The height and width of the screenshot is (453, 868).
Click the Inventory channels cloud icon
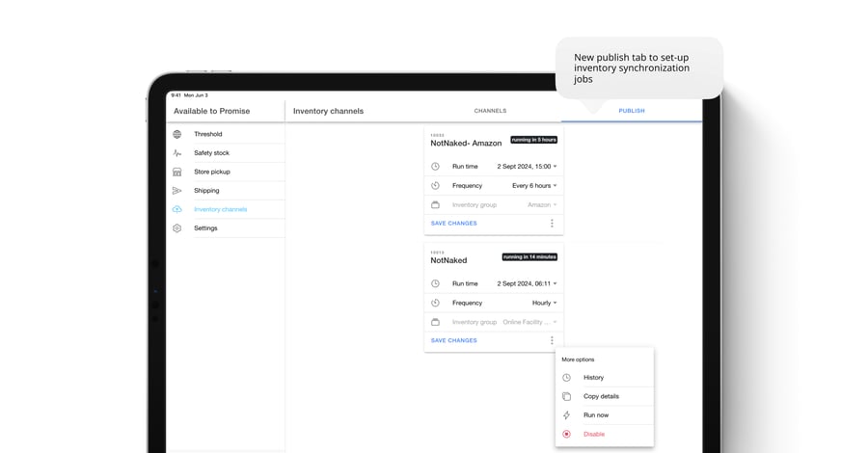point(176,209)
